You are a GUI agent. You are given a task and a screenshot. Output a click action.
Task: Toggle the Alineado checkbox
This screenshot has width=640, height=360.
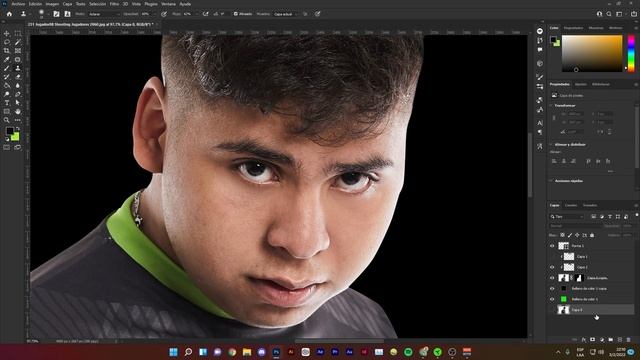236,14
